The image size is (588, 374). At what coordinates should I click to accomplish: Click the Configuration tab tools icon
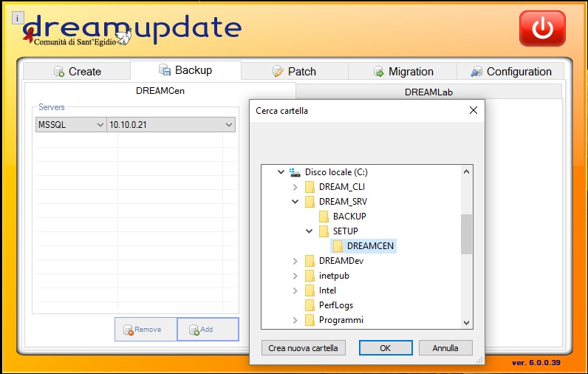click(476, 71)
